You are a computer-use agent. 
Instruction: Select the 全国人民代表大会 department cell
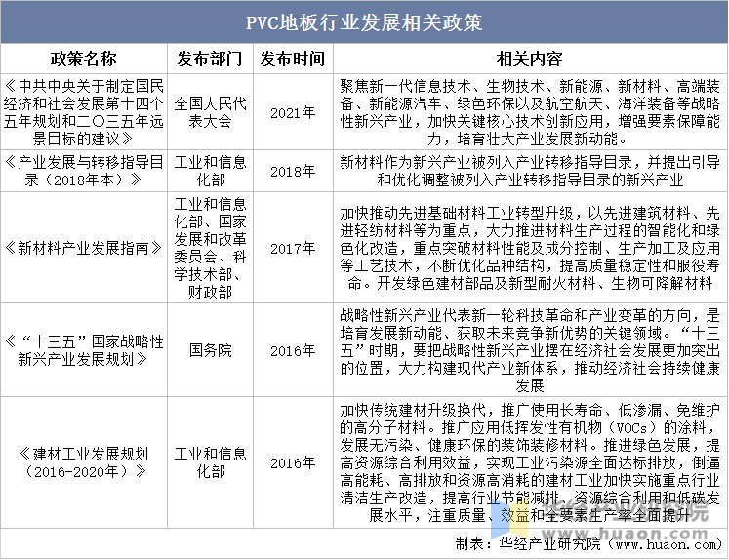coord(209,112)
